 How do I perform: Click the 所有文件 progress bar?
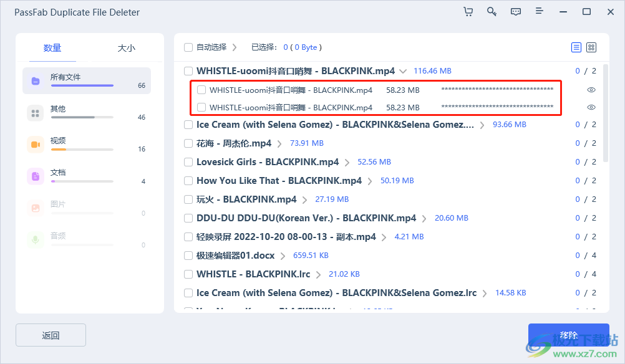coord(82,85)
